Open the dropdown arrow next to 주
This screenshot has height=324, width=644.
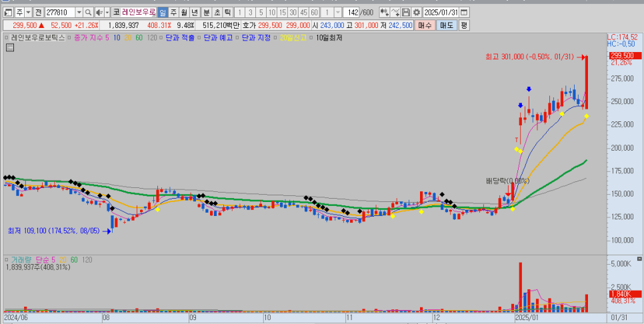27,13
